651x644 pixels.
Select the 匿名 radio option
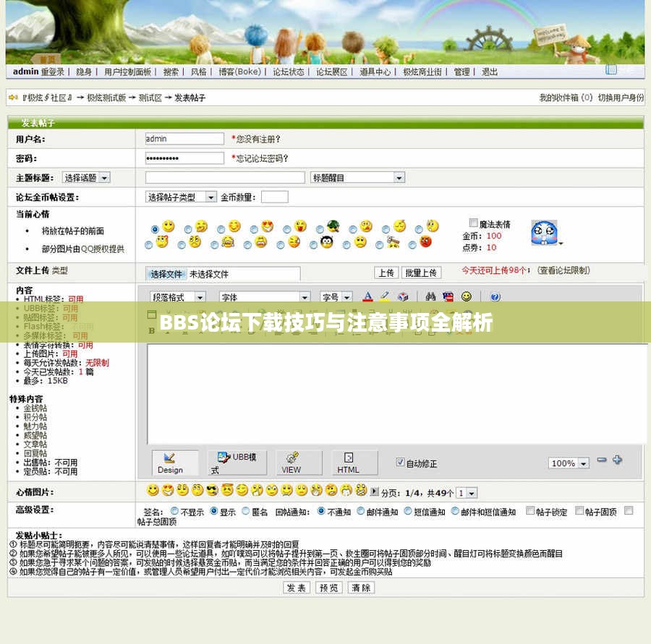tap(246, 511)
